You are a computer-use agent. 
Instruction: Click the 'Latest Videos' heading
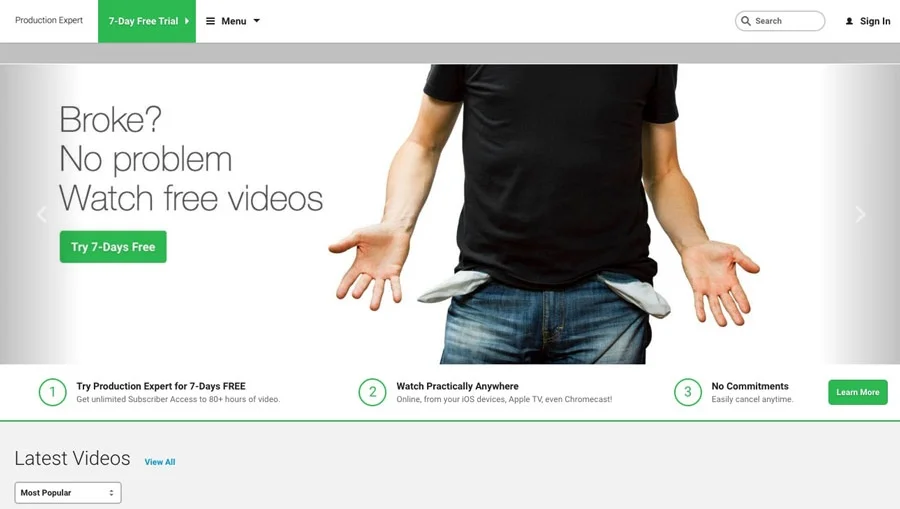pyautogui.click(x=72, y=458)
